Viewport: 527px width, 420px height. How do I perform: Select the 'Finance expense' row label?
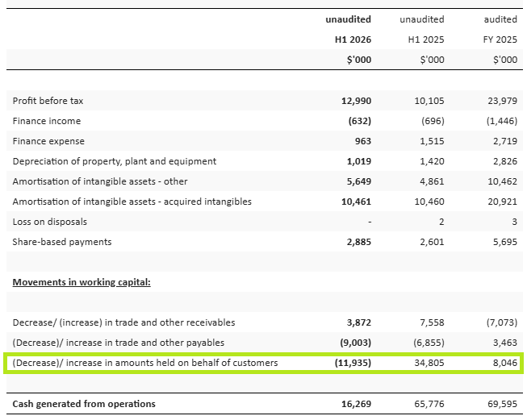point(48,141)
